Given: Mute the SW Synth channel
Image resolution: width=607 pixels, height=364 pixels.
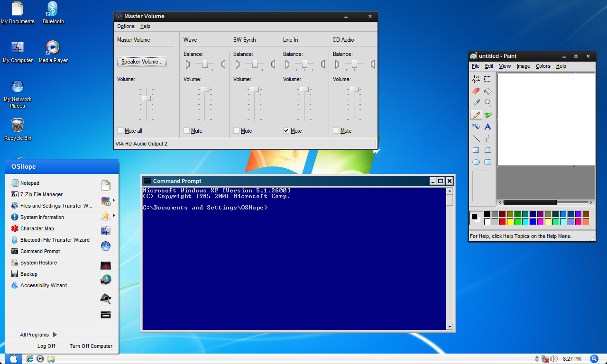Looking at the screenshot, I should pos(236,131).
